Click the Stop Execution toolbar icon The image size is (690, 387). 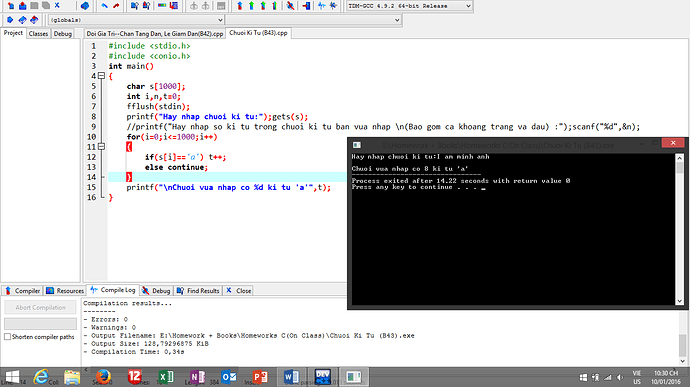coord(306,6)
